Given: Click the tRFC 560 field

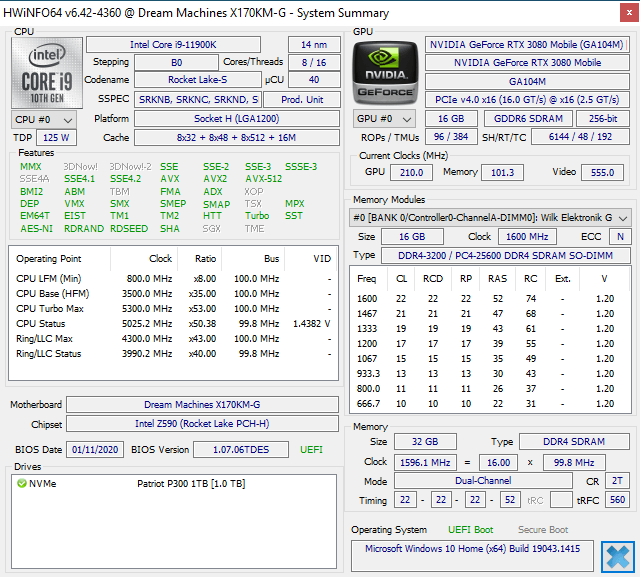Looking at the screenshot, I should click(617, 500).
